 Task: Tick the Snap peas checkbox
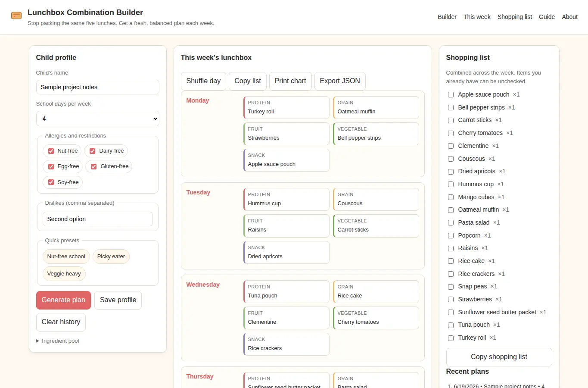tap(451, 287)
